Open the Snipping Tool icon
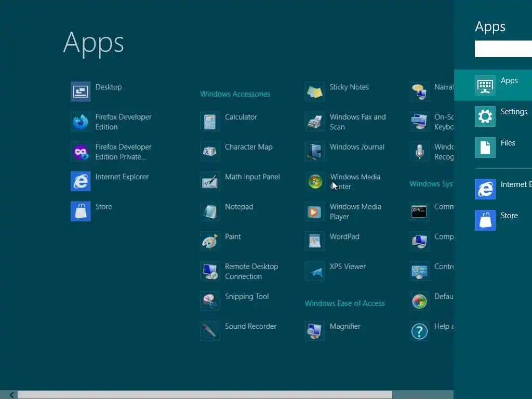532x399 pixels. click(x=210, y=301)
